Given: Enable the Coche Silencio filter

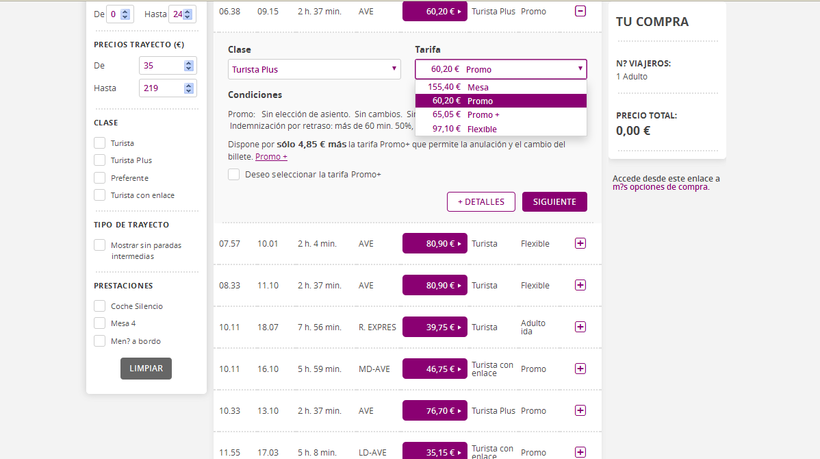Looking at the screenshot, I should (99, 306).
